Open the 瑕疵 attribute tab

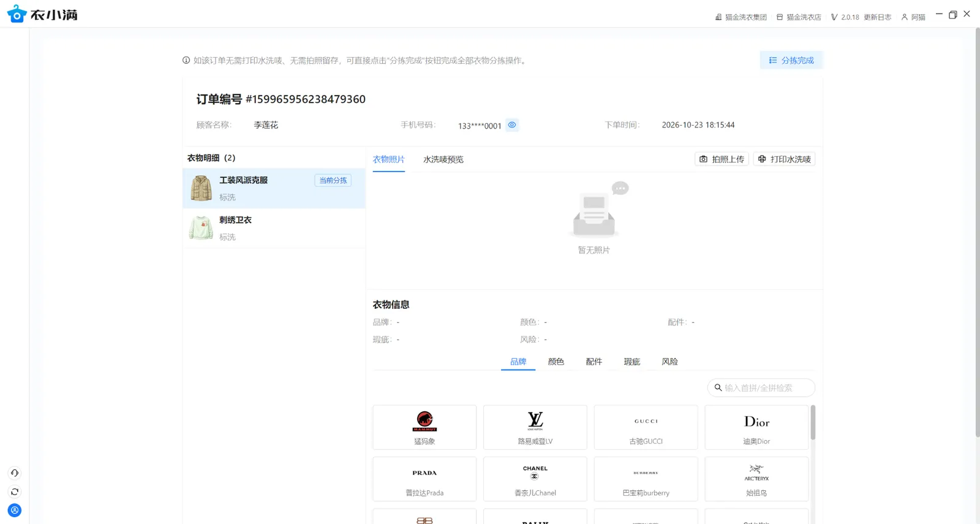[x=632, y=362]
